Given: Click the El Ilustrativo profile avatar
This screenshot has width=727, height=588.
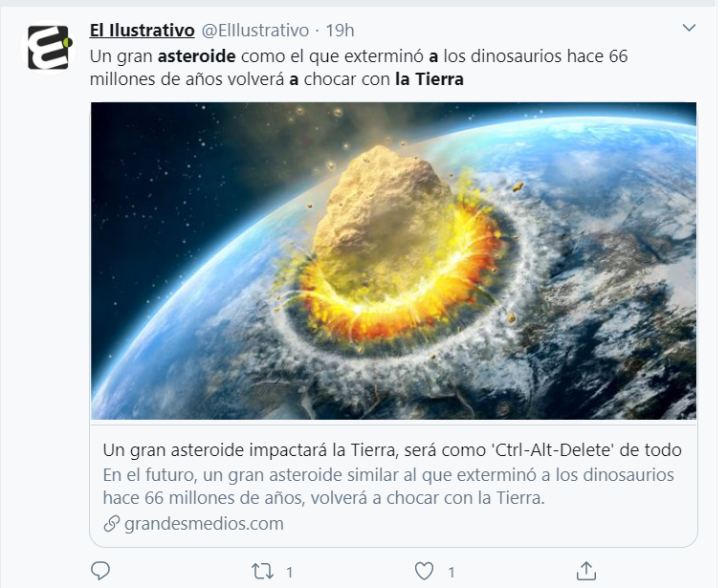Looking at the screenshot, I should (48, 47).
